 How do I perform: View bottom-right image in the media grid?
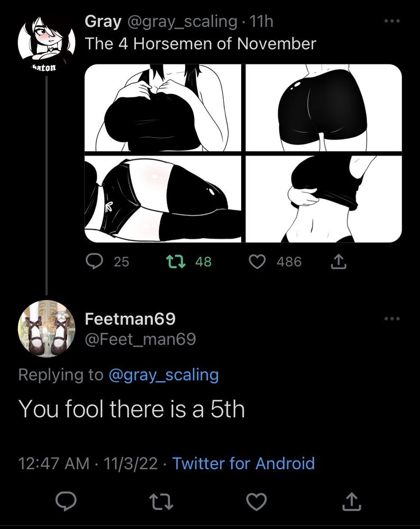(324, 199)
